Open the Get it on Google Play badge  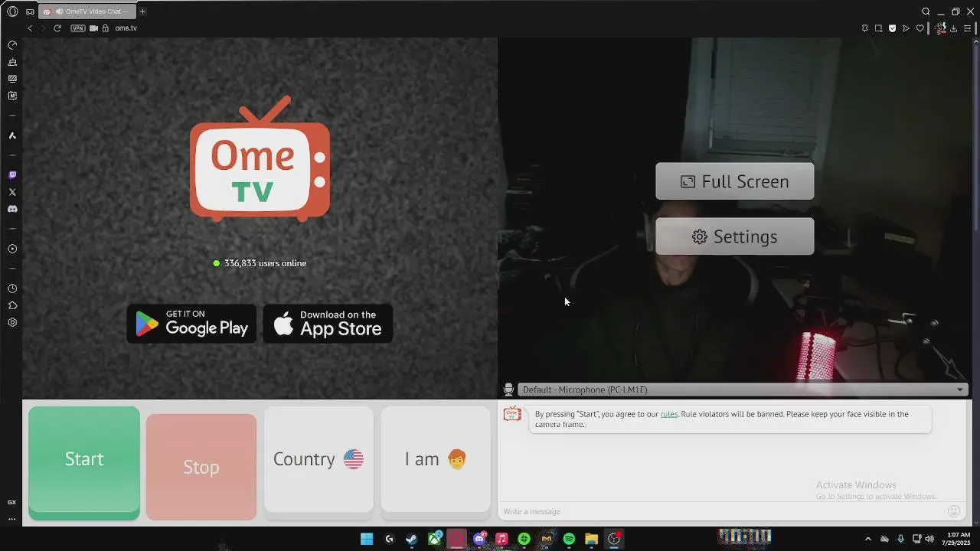[191, 324]
